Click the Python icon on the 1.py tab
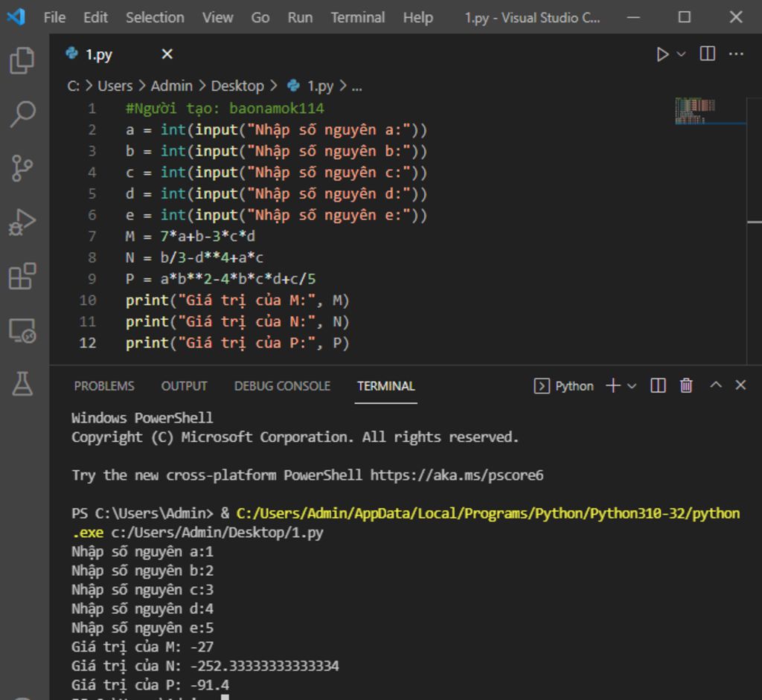The width and height of the screenshot is (762, 700). point(72,53)
